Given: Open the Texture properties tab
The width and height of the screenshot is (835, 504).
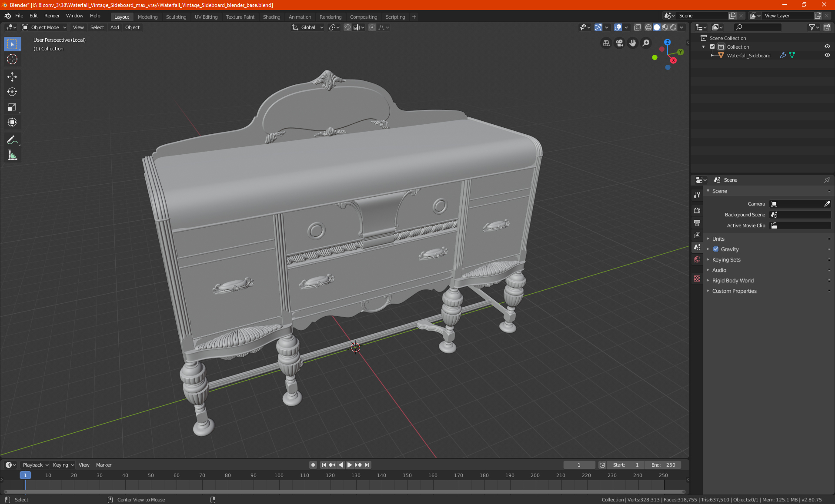Looking at the screenshot, I should tap(697, 279).
